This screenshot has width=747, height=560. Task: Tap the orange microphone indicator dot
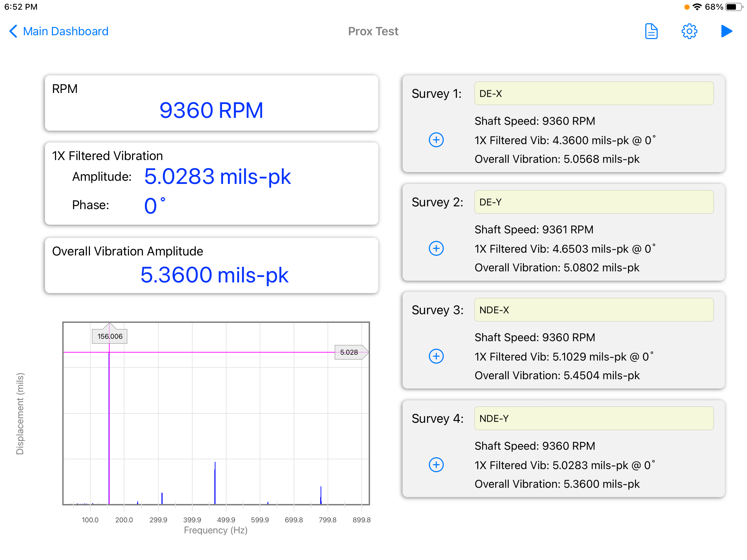(x=687, y=7)
